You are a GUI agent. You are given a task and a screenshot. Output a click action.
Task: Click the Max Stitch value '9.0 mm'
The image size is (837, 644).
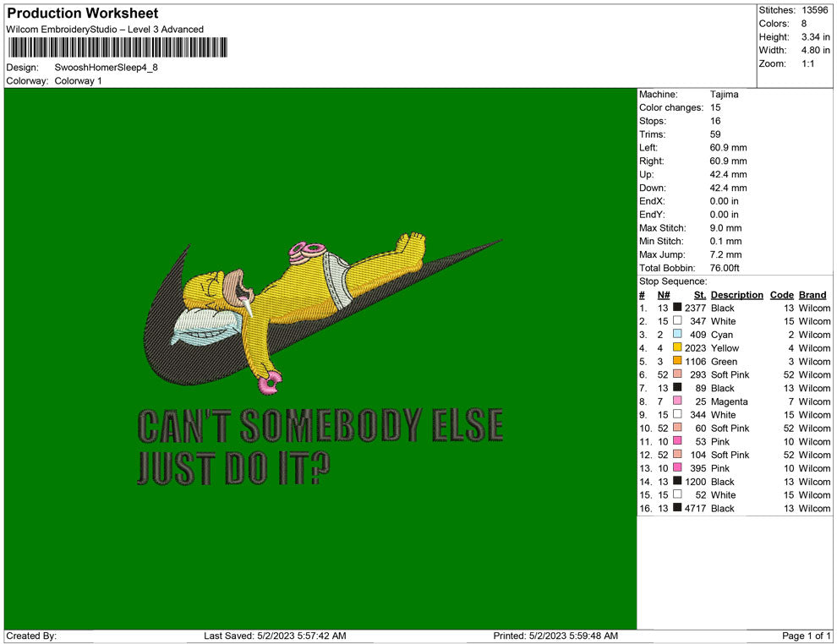[x=726, y=228]
